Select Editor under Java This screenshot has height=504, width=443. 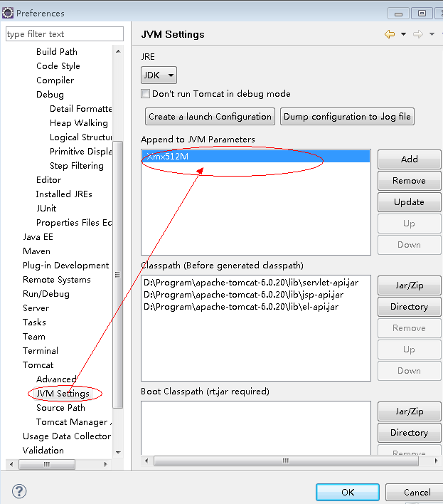point(49,180)
